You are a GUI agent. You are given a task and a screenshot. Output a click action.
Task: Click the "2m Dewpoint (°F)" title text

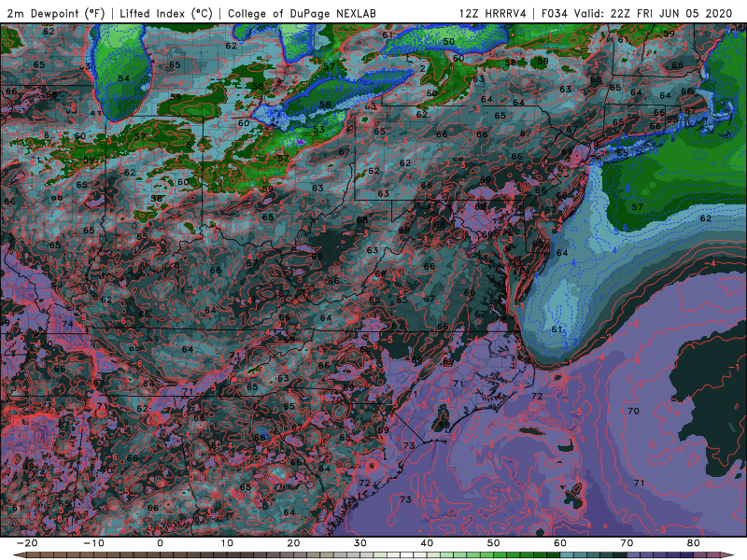tap(55, 13)
